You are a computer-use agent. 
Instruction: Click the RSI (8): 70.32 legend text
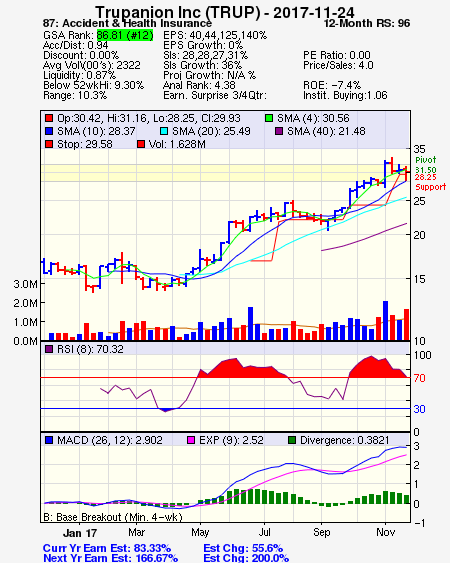(90, 349)
